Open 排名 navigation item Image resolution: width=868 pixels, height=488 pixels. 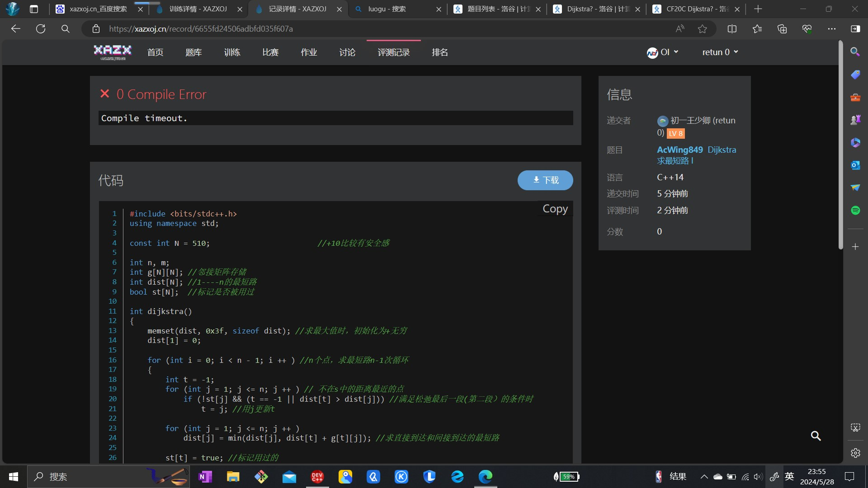(x=440, y=52)
